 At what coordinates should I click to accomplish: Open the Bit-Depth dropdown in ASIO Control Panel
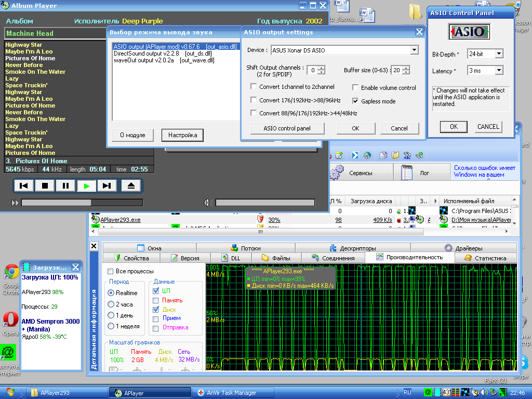499,54
